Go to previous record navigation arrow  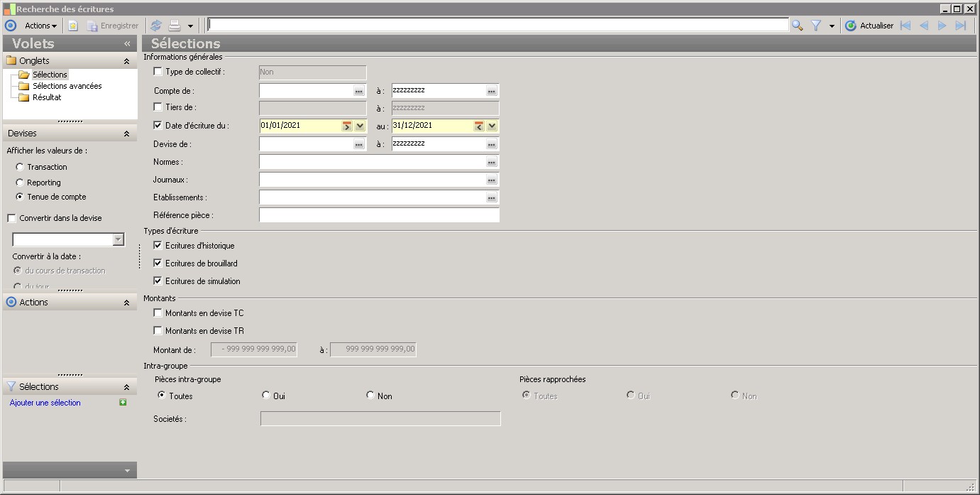(923, 26)
